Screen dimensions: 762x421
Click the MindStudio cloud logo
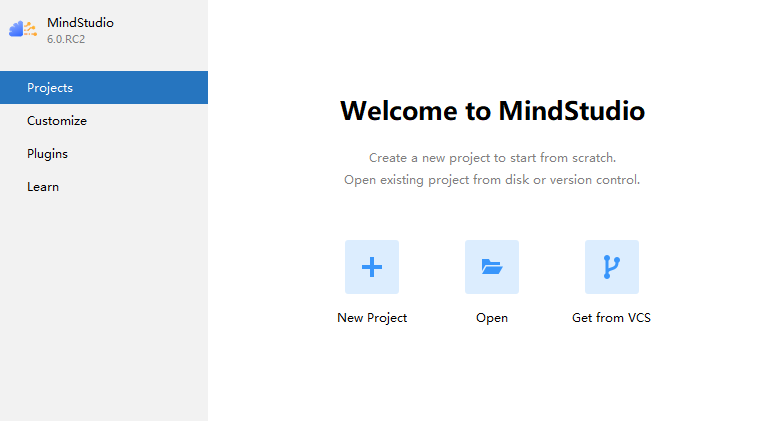pyautogui.click(x=23, y=29)
